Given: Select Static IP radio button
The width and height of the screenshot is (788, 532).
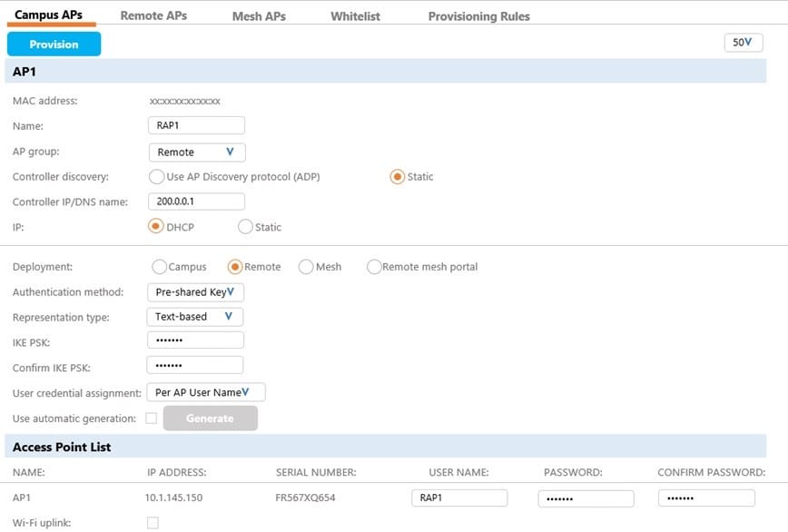Looking at the screenshot, I should [246, 227].
